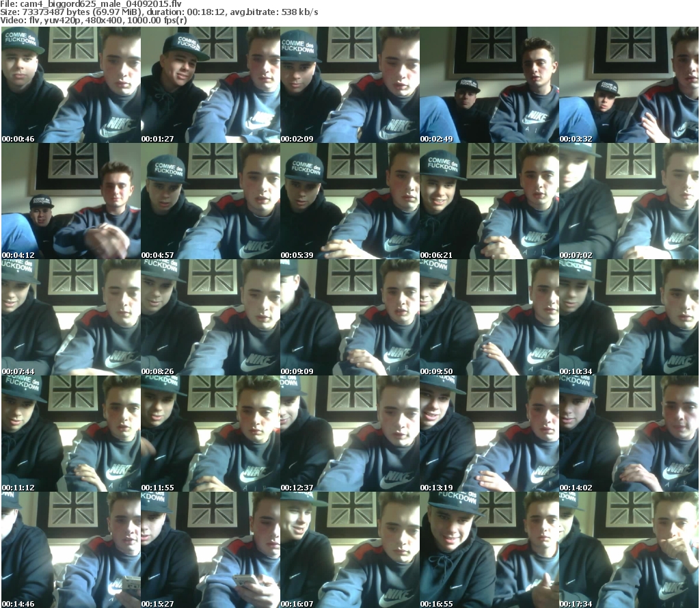Choose the thumbnail stamped 00:10:34
Screen dimensions: 700x608
tap(629, 317)
